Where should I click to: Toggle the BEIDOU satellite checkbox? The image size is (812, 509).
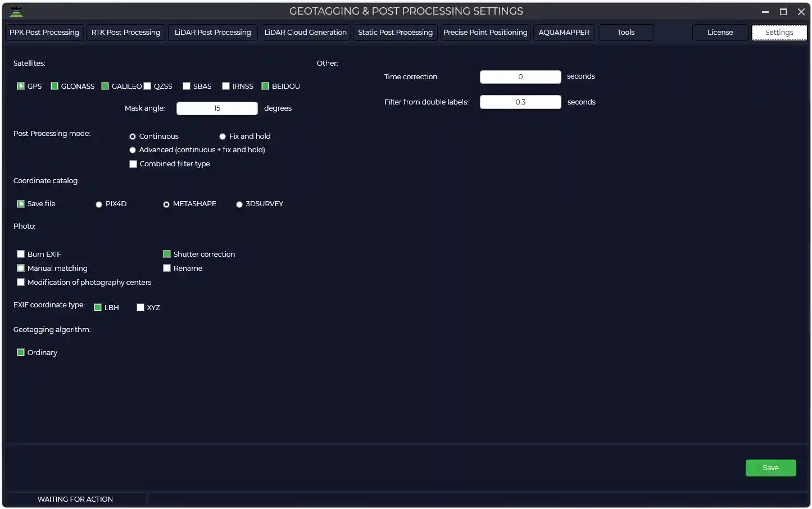coord(265,86)
